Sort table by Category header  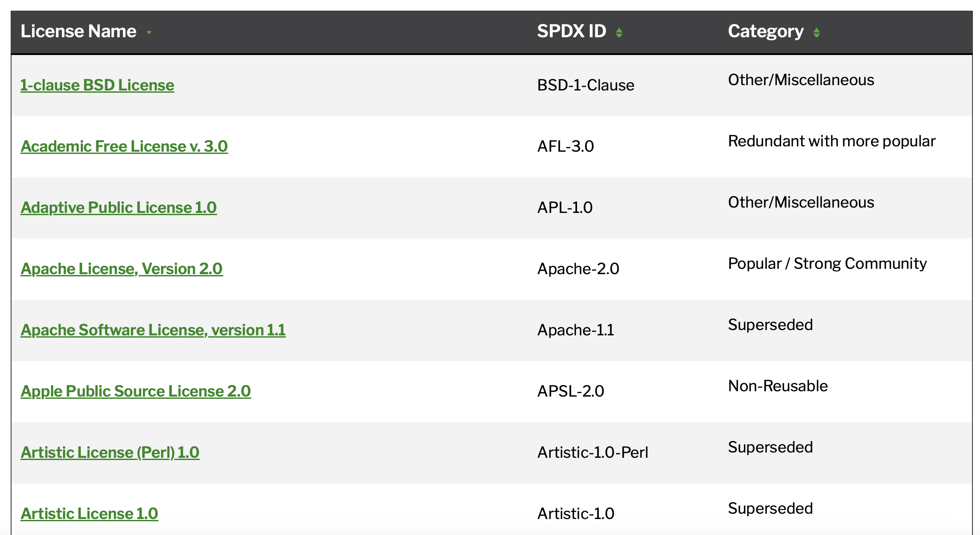pyautogui.click(x=765, y=31)
